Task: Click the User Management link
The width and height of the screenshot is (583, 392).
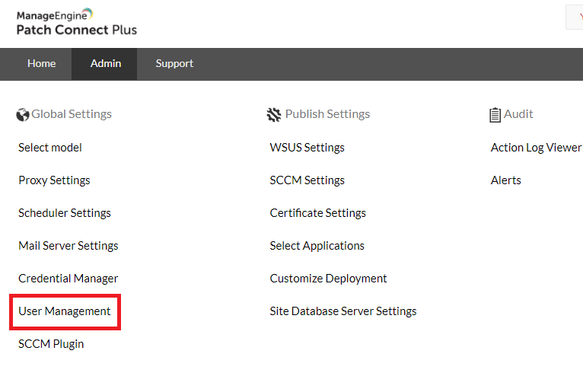Action: pos(65,311)
